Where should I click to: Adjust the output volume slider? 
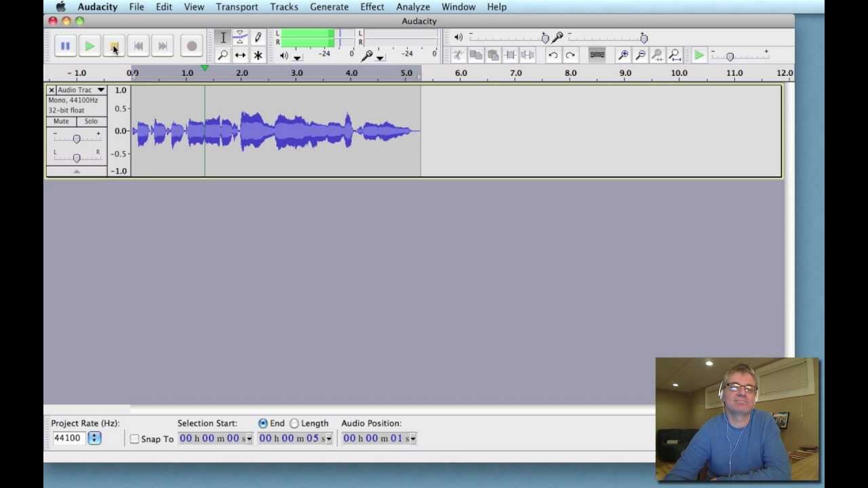tap(545, 38)
